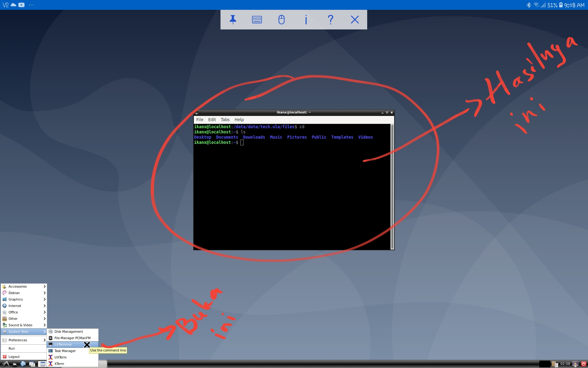
Task: Open Task Manager from System Tools
Action: tap(73, 351)
